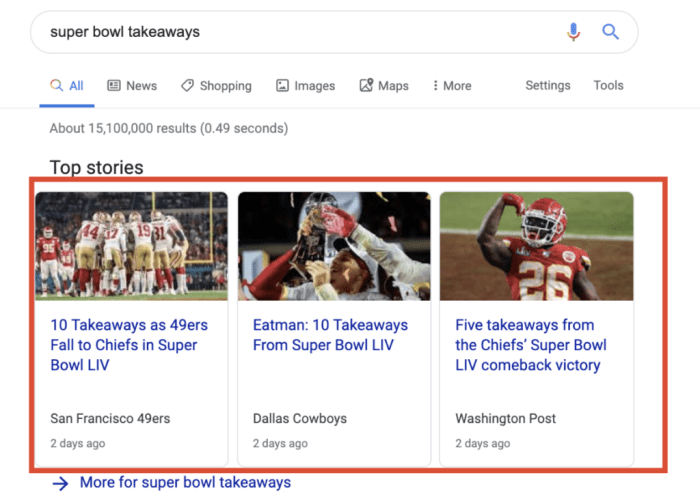Click the 49ers huddle story thumbnail
This screenshot has width=700, height=501.
tap(132, 246)
